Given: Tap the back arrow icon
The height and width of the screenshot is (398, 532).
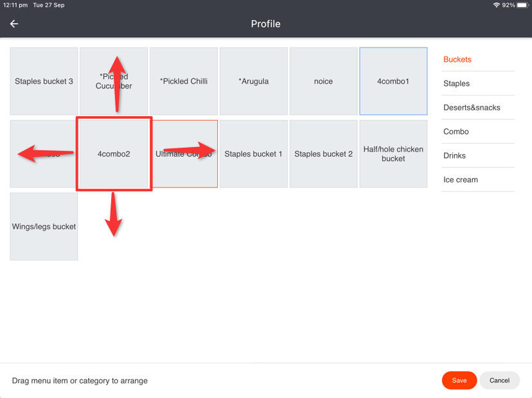Looking at the screenshot, I should pos(14,24).
